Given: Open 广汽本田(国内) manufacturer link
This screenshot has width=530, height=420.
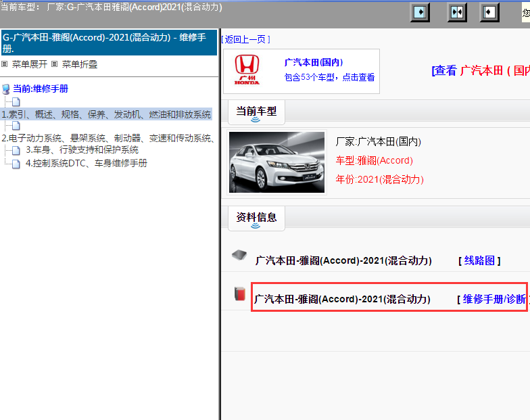Looking at the screenshot, I should tap(314, 62).
